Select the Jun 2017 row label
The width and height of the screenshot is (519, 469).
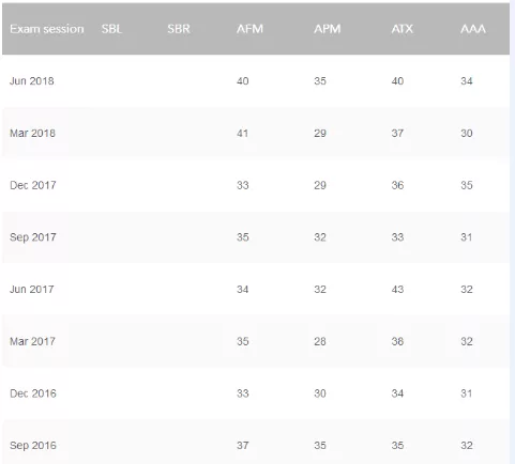pyautogui.click(x=32, y=289)
